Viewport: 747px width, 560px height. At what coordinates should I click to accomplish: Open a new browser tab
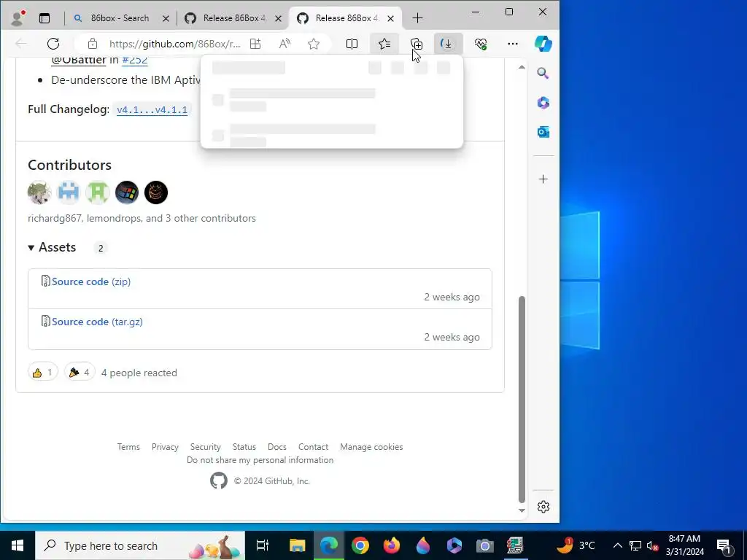coord(417,18)
